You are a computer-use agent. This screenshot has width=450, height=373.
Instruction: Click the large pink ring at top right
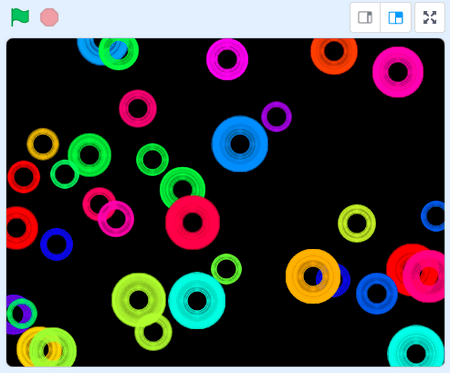398,72
